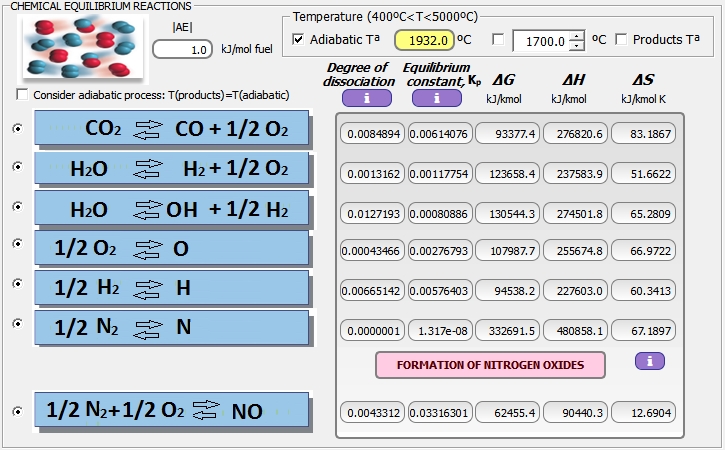
Task: Select the H2O to OH reaction radio button
Action: click(x=17, y=206)
